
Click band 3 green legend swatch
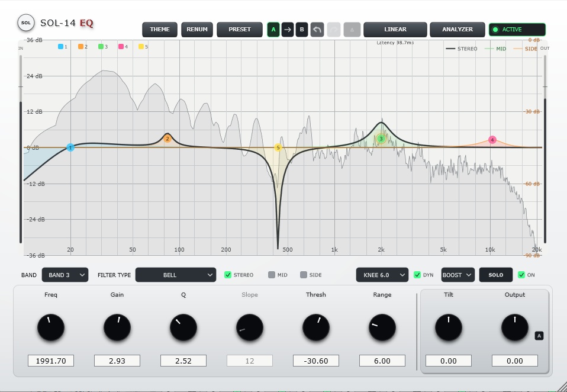[x=101, y=46]
